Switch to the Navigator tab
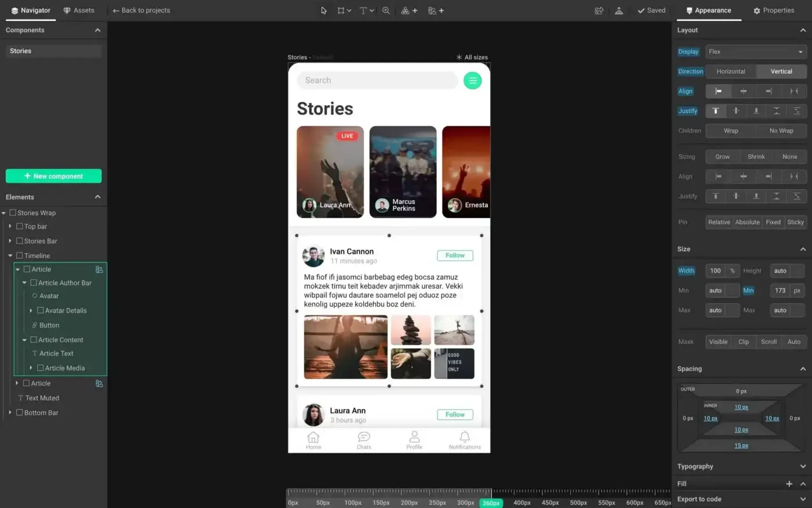This screenshot has width=812, height=508. point(31,10)
